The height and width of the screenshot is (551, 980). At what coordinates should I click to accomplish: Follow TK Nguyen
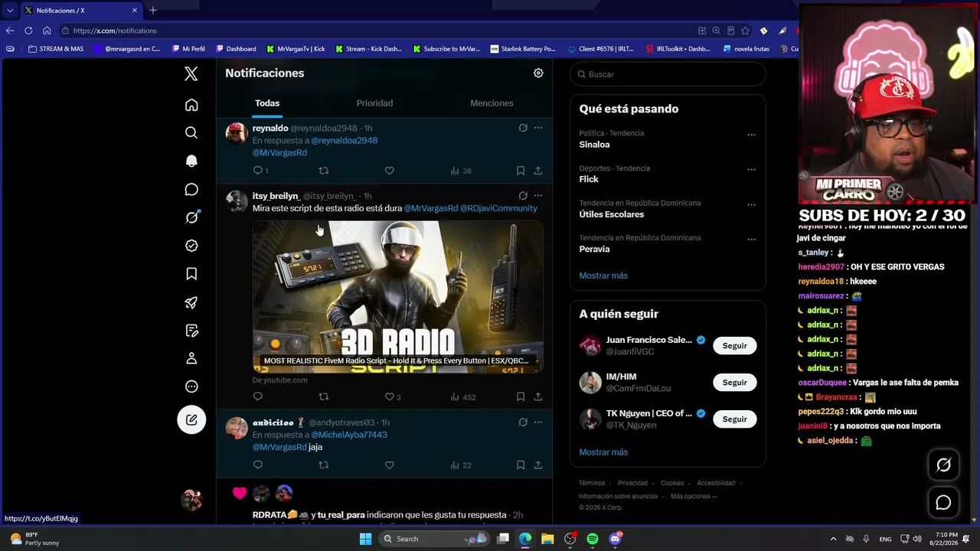pos(734,419)
